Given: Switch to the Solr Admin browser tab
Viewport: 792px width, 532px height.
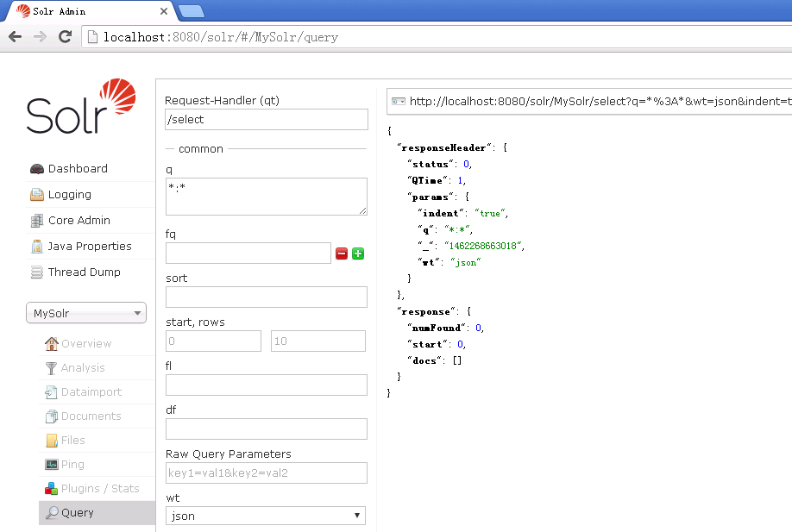Looking at the screenshot, I should (x=88, y=11).
